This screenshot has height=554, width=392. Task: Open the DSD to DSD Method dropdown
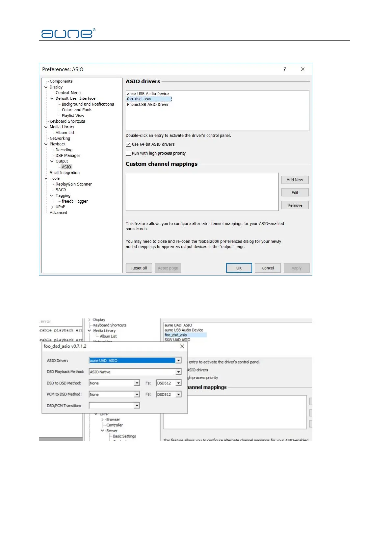click(137, 383)
